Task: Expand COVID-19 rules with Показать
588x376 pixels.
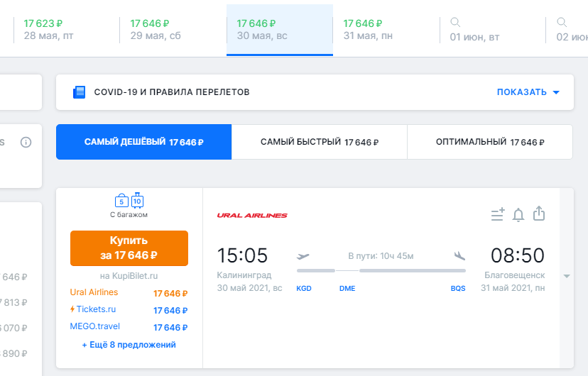Action: click(x=528, y=92)
